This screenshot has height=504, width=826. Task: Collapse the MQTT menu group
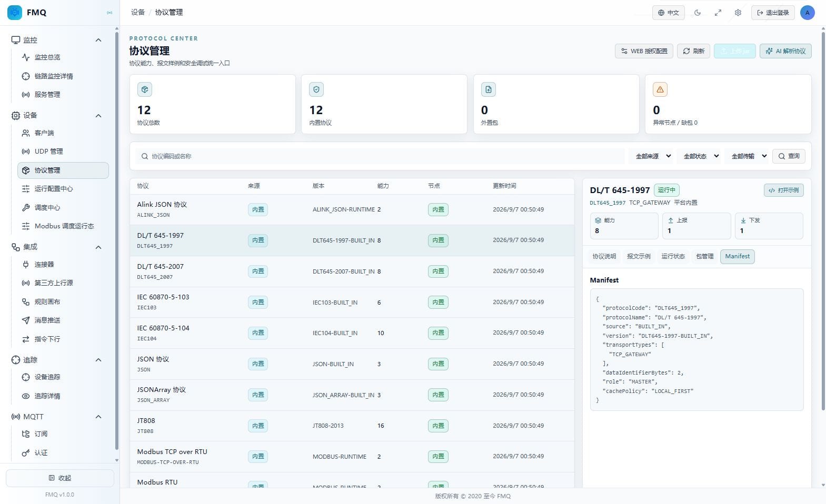click(x=98, y=417)
